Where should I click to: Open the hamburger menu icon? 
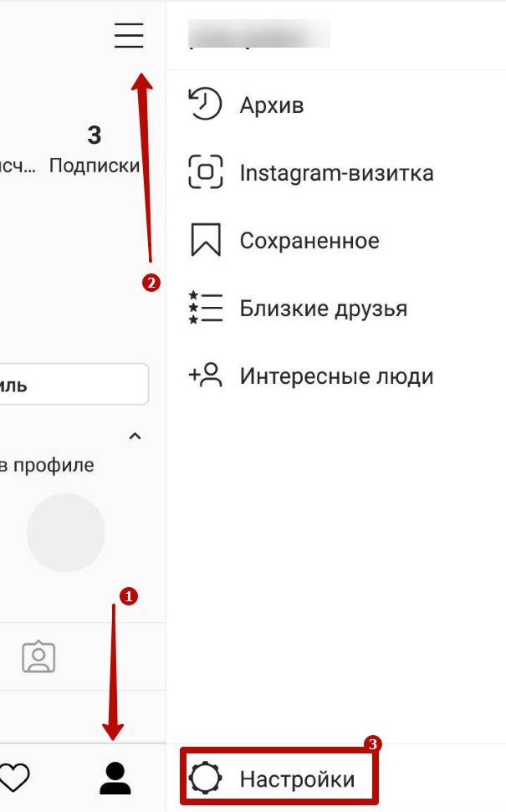point(129,35)
